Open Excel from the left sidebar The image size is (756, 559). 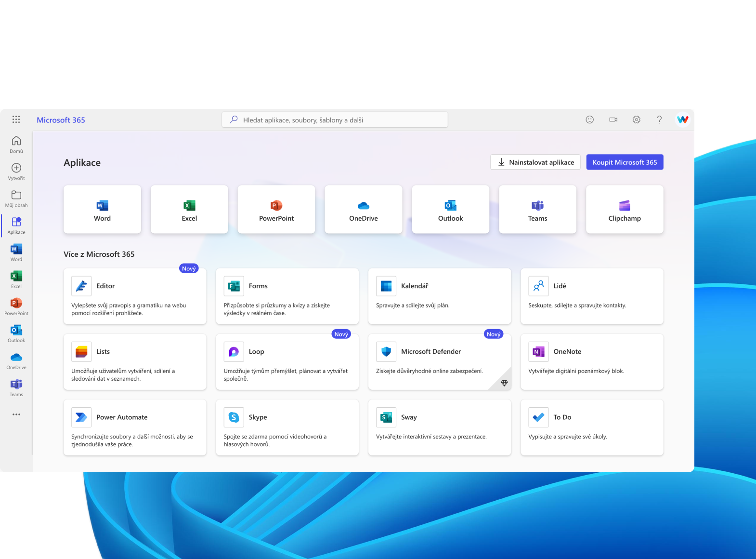[16, 279]
